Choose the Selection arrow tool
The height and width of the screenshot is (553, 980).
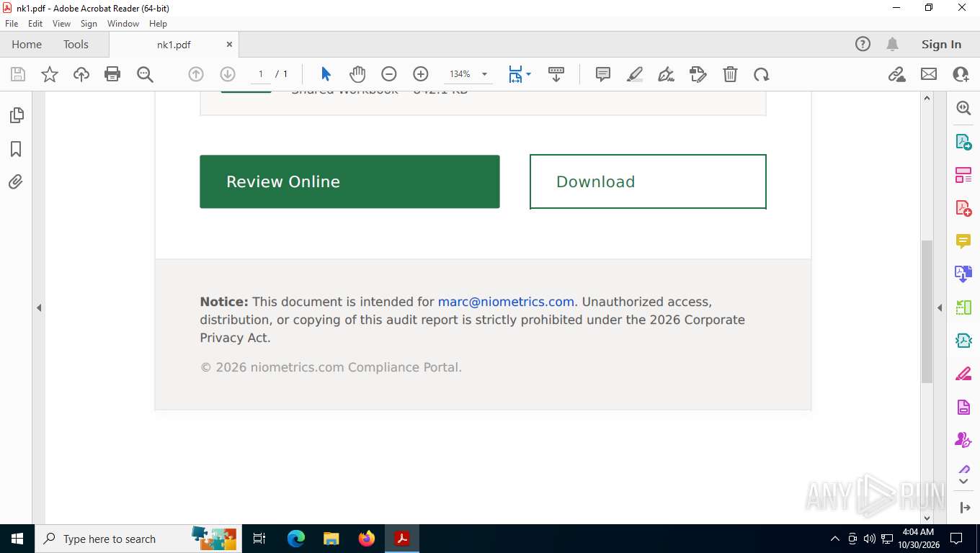pos(326,74)
